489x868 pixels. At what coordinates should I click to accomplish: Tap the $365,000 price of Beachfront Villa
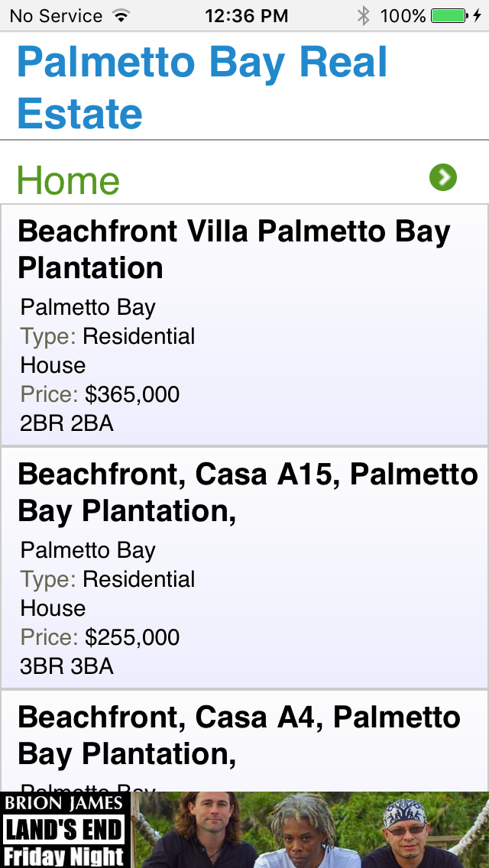pyautogui.click(x=132, y=394)
